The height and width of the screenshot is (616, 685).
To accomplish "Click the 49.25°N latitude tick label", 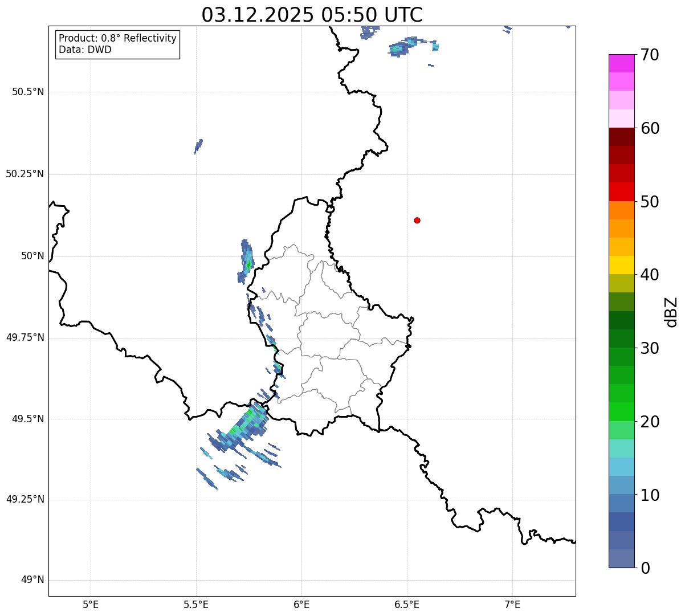I will pyautogui.click(x=25, y=499).
